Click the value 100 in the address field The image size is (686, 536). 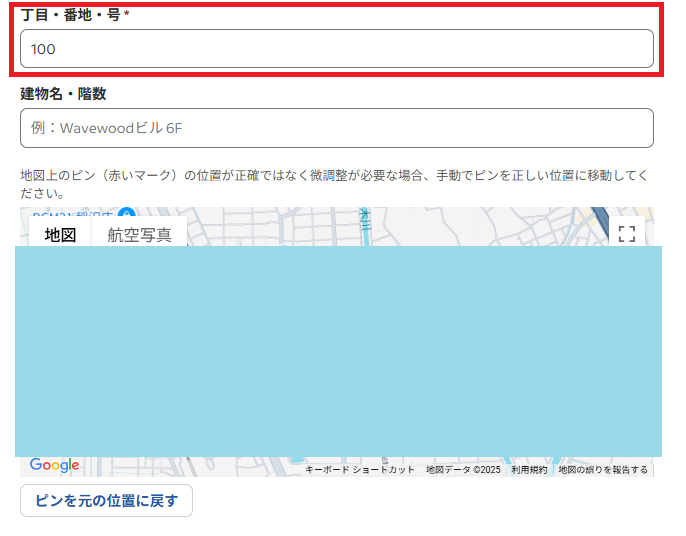43,49
